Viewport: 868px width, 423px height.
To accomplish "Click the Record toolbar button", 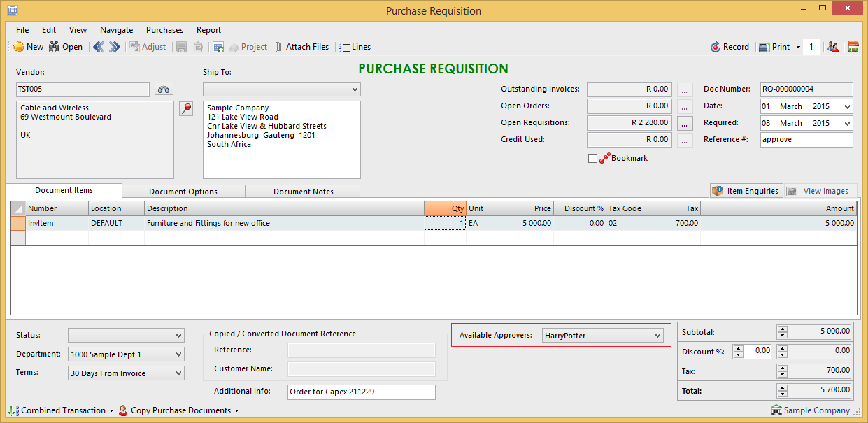I will pyautogui.click(x=730, y=47).
